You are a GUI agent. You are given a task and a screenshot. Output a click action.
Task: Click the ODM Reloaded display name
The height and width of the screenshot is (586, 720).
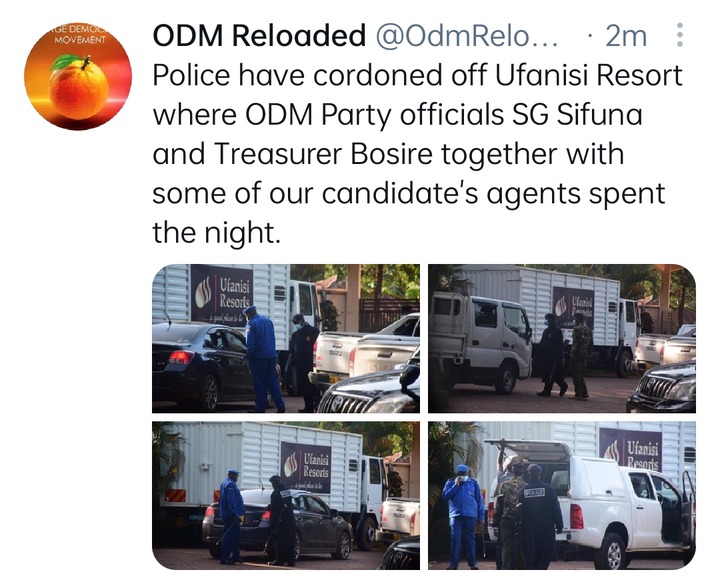(x=259, y=35)
